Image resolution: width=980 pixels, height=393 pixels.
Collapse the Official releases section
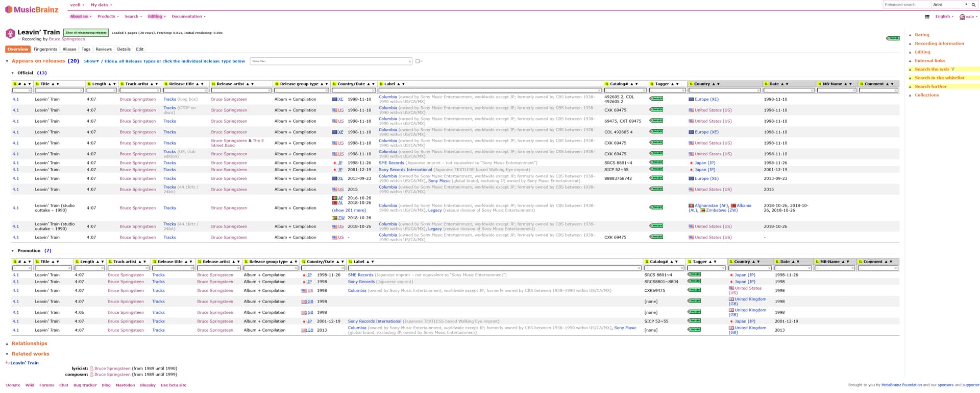pos(13,73)
